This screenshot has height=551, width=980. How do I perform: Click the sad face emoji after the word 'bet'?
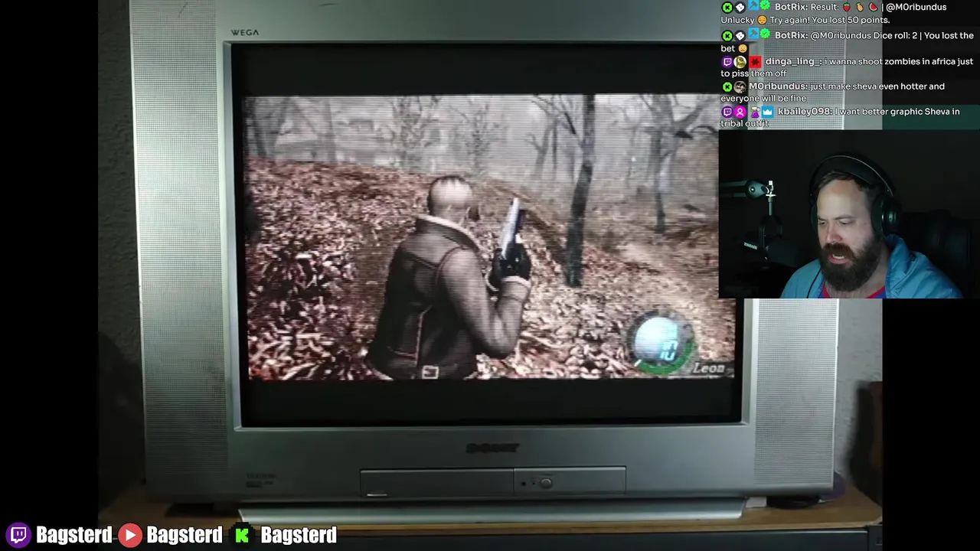pos(743,48)
